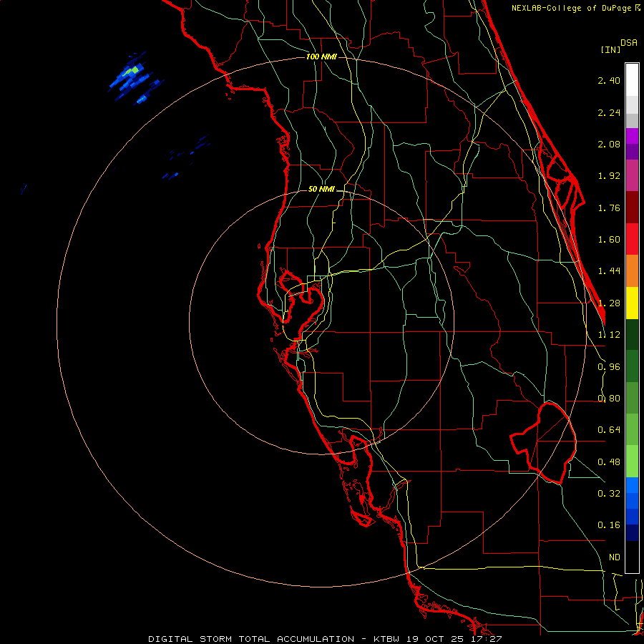Image resolution: width=644 pixels, height=644 pixels.
Task: Pick the darkest green swatch near 1.12
Action: coord(632,334)
